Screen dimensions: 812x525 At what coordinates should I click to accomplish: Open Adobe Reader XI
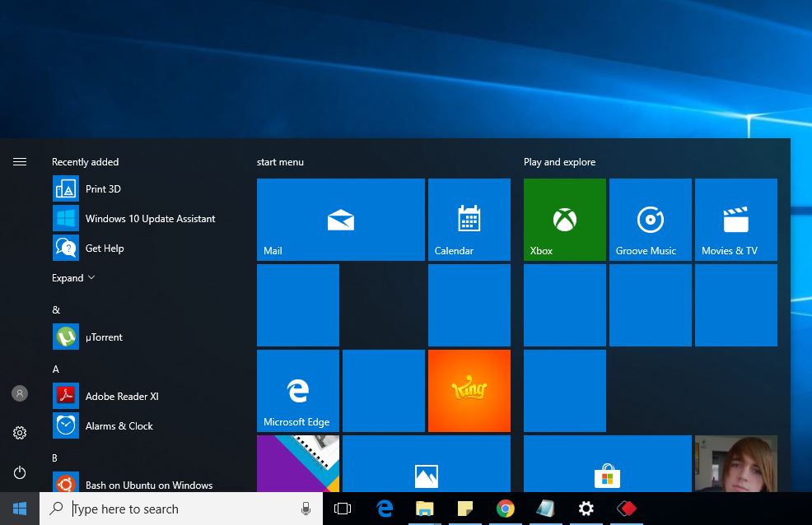point(122,396)
